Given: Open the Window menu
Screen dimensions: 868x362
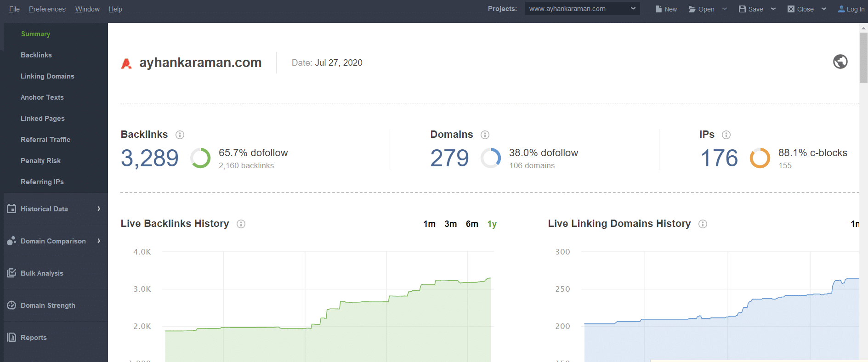Looking at the screenshot, I should [x=87, y=9].
